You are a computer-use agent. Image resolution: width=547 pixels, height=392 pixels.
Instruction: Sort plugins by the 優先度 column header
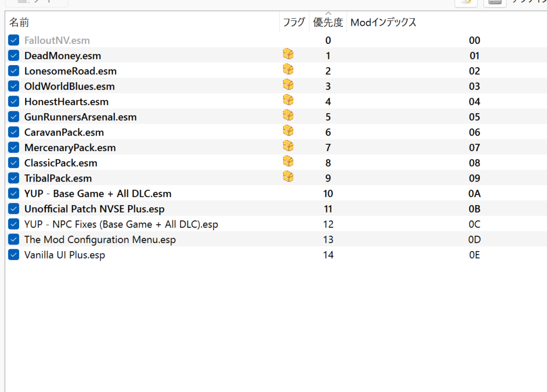coord(328,22)
